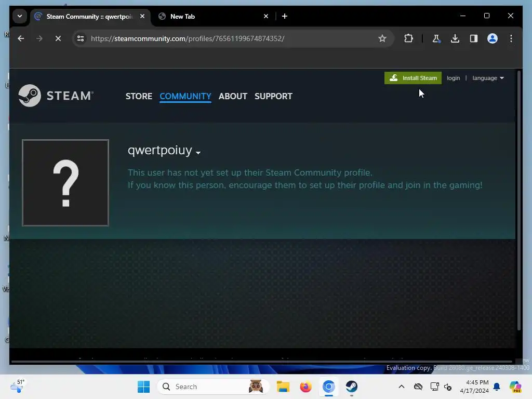Show hidden system tray icons chevron

402,387
